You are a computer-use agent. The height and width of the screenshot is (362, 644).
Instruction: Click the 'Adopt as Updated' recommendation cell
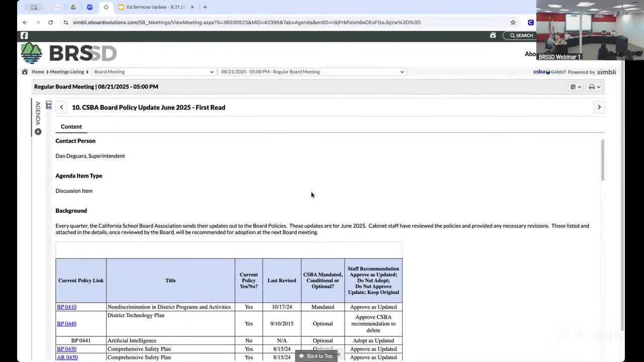373,341
